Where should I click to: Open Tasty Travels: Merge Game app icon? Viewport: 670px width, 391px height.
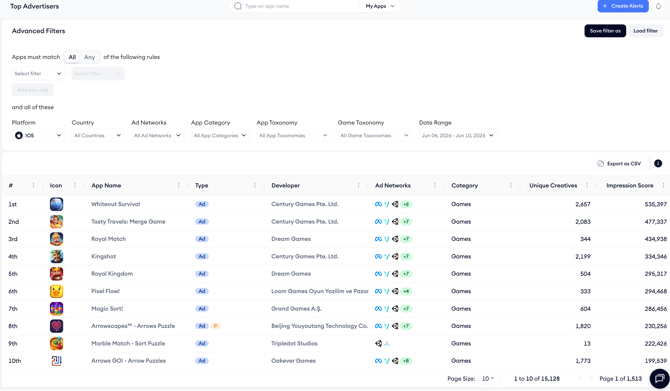[x=56, y=222]
